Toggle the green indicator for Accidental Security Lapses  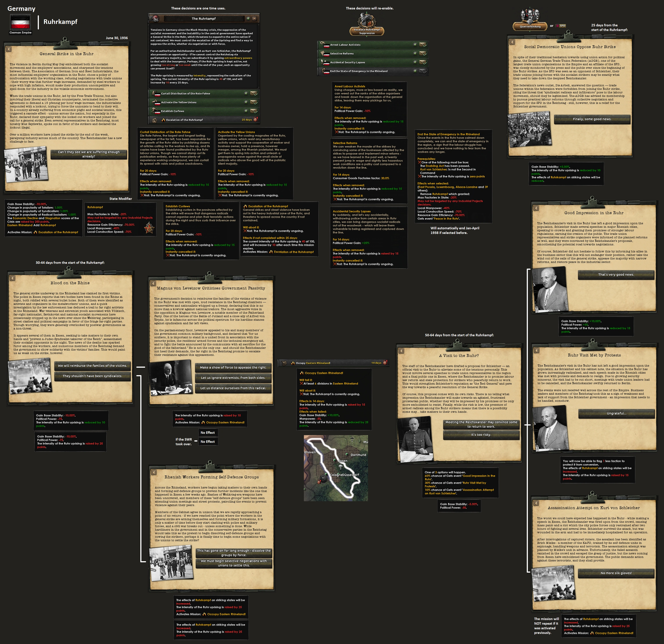pos(415,62)
